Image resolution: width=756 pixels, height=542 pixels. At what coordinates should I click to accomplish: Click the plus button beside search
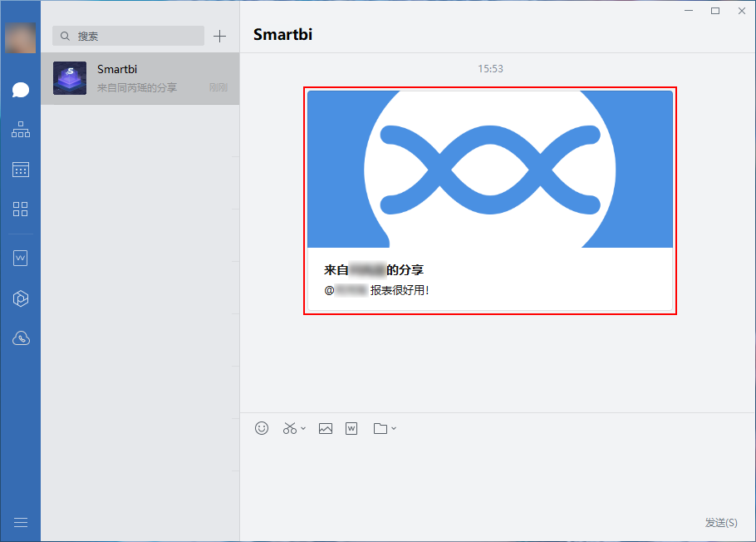click(x=219, y=37)
